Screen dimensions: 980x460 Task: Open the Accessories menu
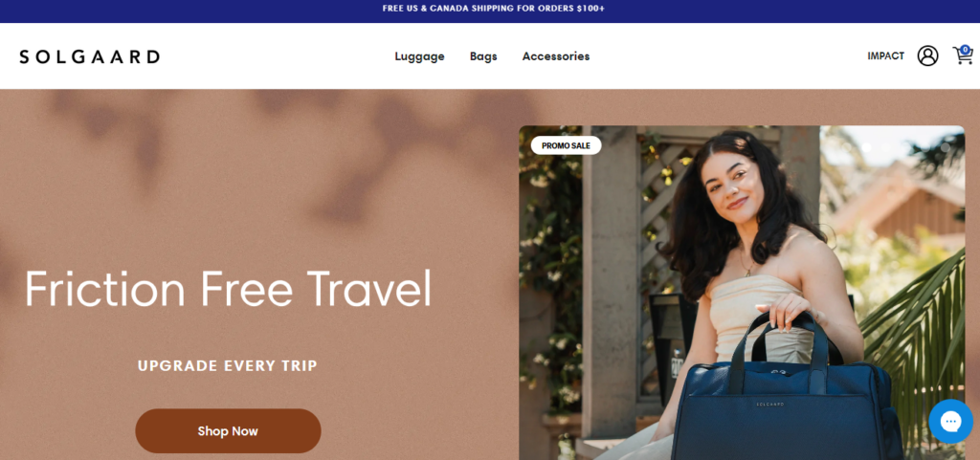556,56
